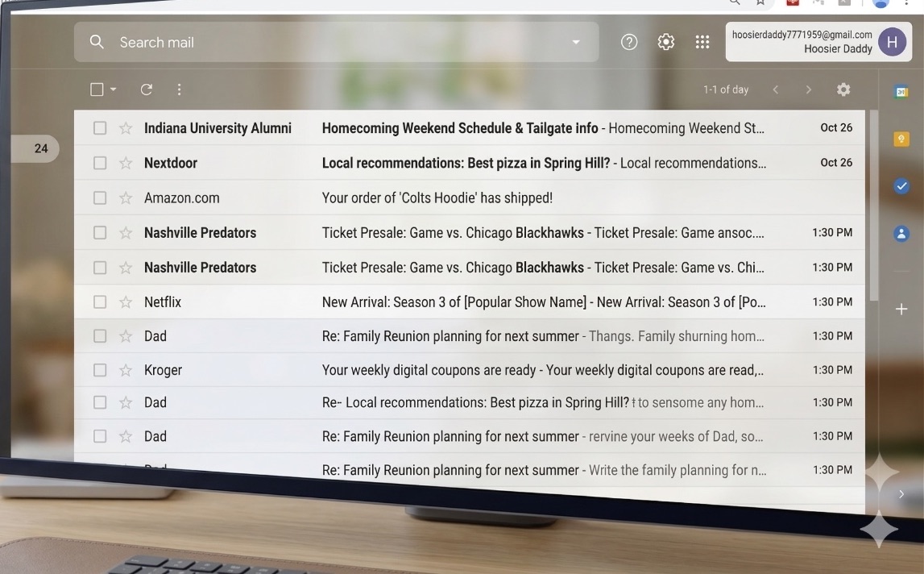This screenshot has width=924, height=574.
Task: Open the More options three-dot menu
Action: 179,89
